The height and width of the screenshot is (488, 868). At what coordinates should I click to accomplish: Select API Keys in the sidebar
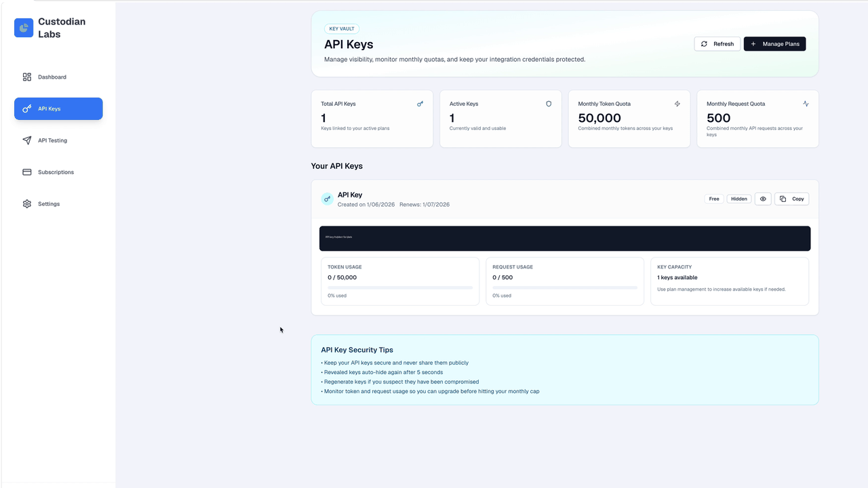58,108
